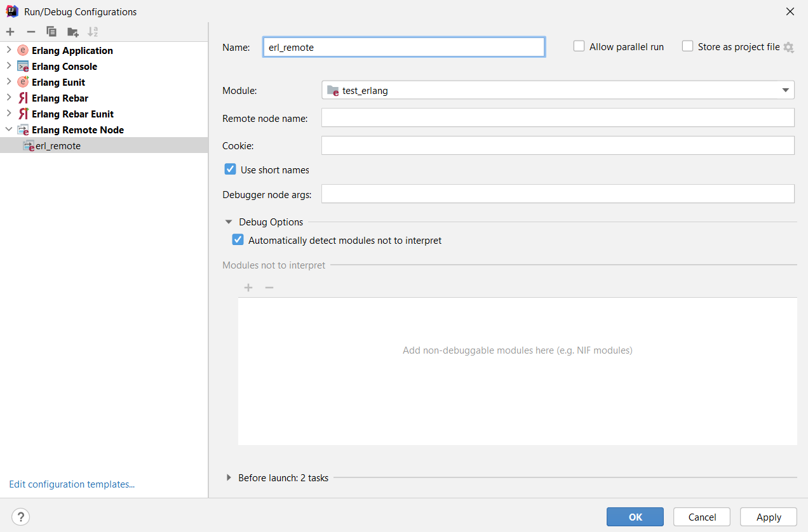Screen dimensions: 808x532
Task: Click the Erlang Rebar Eunit type icon
Action: pyautogui.click(x=23, y=114)
